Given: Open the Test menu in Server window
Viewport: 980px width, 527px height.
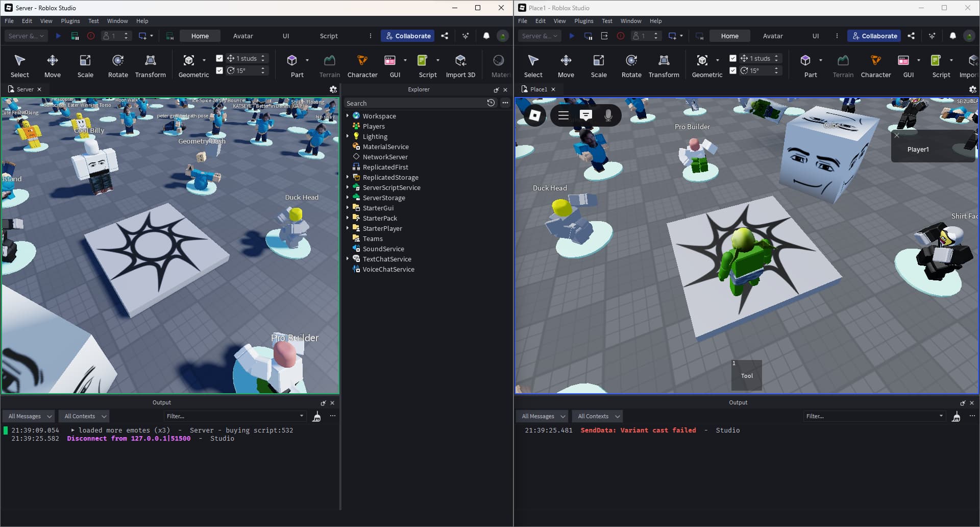Looking at the screenshot, I should 93,21.
